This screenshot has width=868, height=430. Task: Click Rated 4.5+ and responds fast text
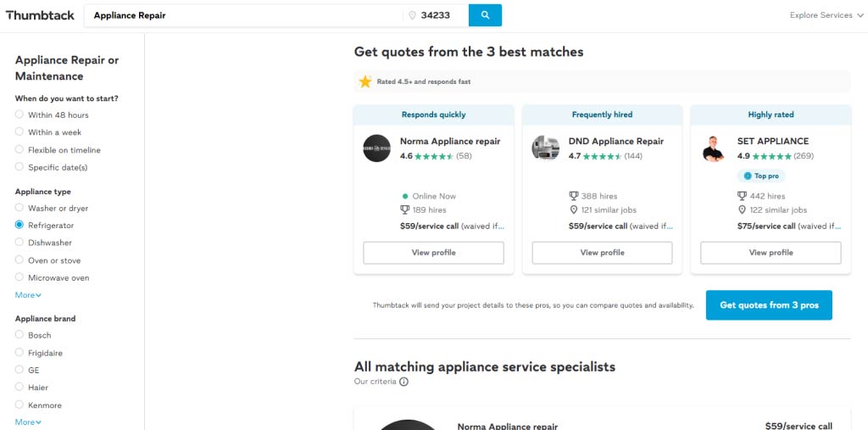click(x=424, y=81)
